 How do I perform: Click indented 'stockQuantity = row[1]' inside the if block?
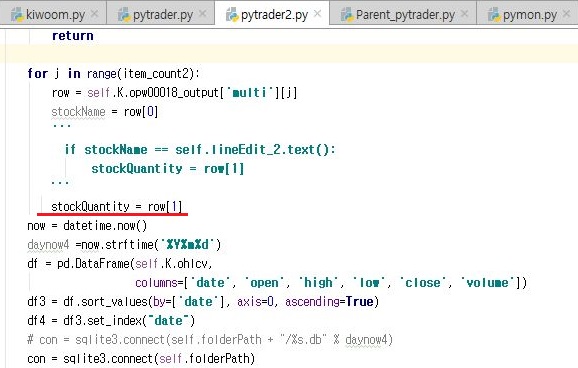click(168, 169)
